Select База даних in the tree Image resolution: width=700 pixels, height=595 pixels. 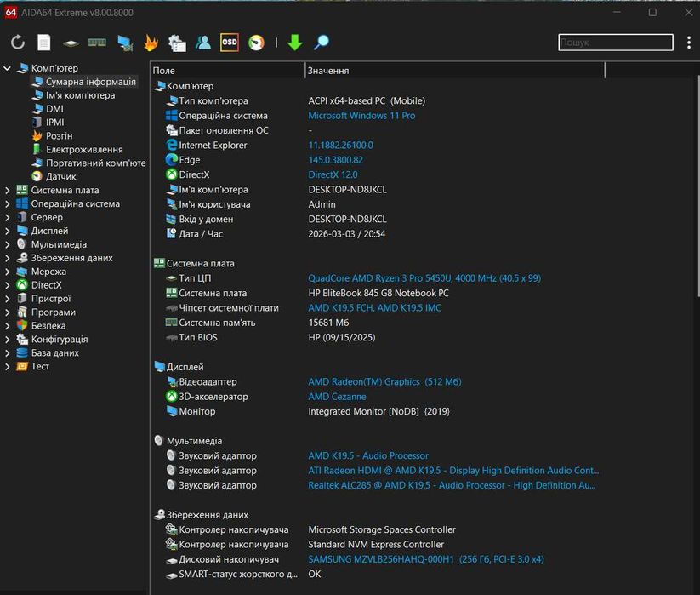tap(55, 353)
